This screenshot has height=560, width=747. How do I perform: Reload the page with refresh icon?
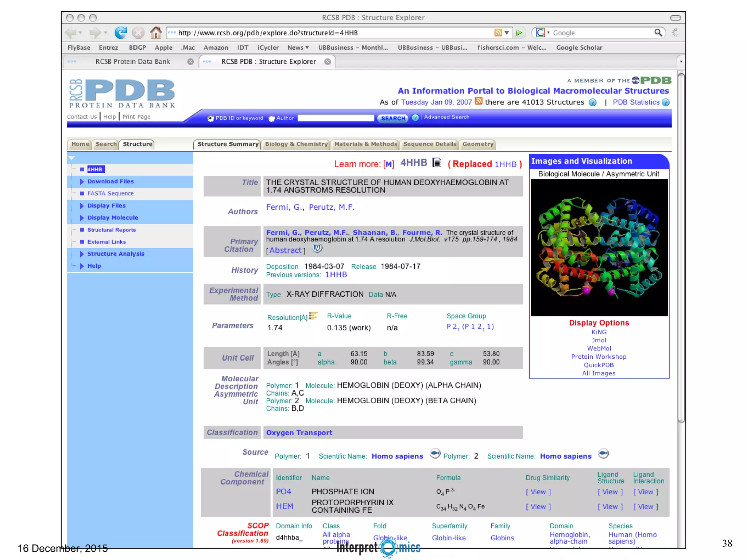(121, 33)
